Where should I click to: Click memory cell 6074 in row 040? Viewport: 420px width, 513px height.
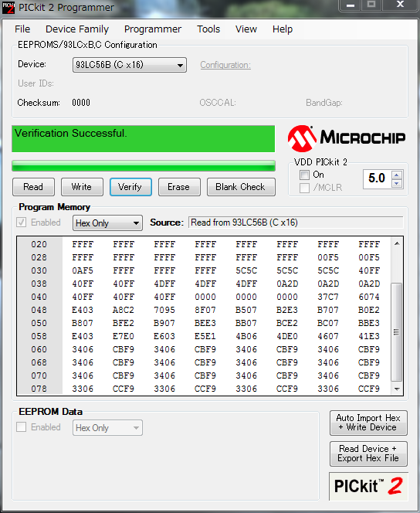tap(369, 297)
